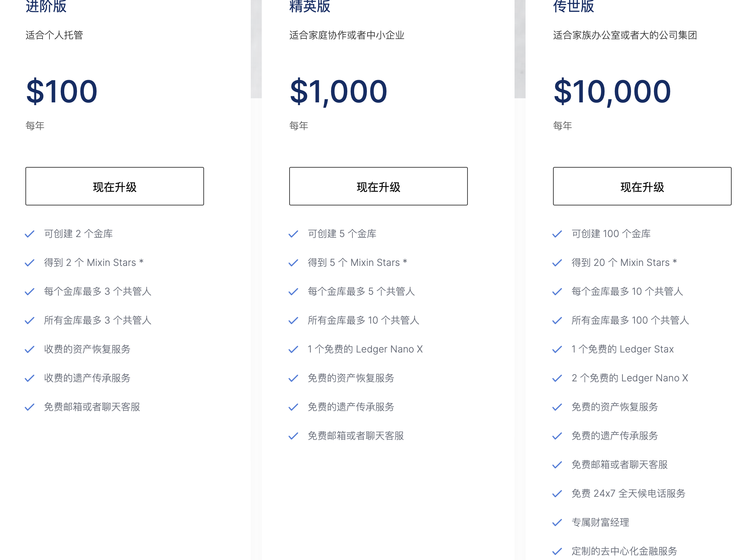Select the 精英版 plan title
The height and width of the screenshot is (560, 744).
coord(310,6)
